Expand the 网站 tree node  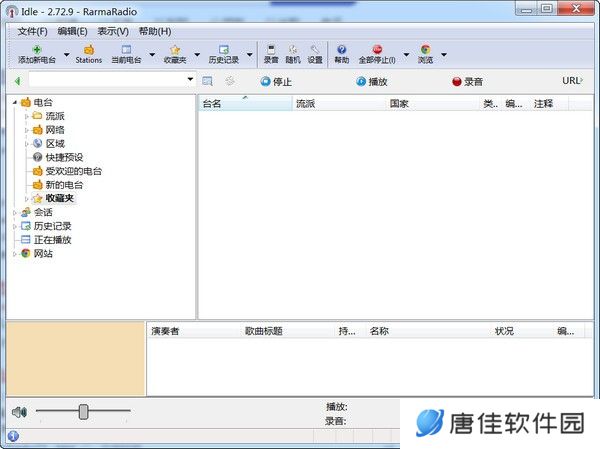pyautogui.click(x=15, y=254)
